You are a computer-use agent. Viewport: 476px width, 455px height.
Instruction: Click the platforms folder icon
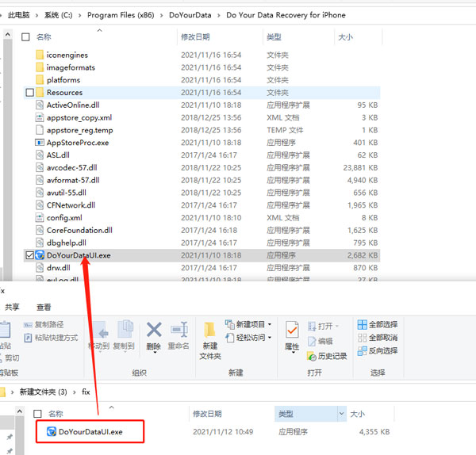(x=40, y=80)
